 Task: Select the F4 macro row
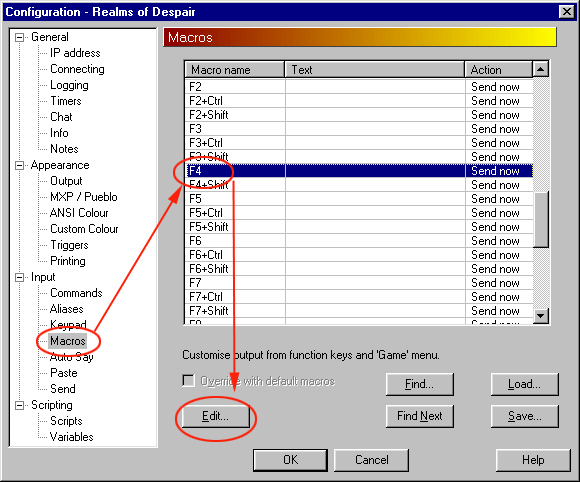(359, 171)
